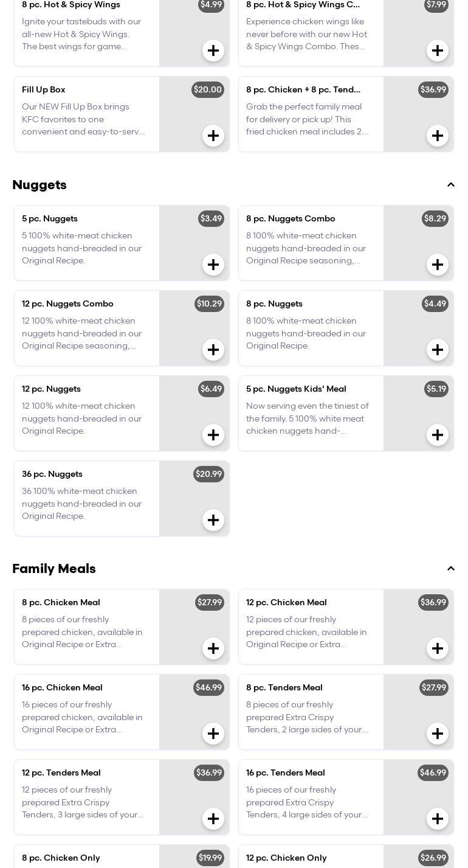Add 8 pc. Nuggets Combo to order
Viewport: 468px width, 868px height.
click(438, 265)
